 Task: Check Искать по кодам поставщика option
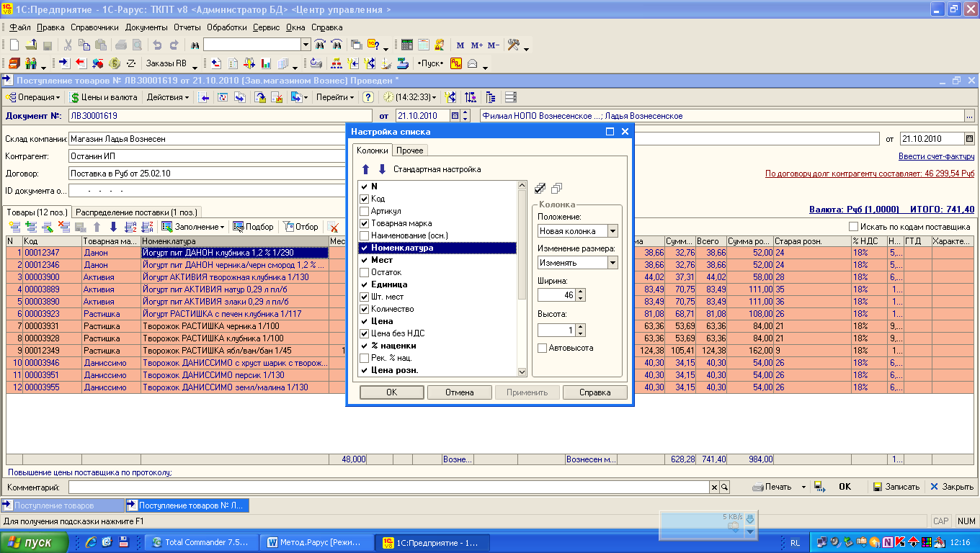[854, 227]
